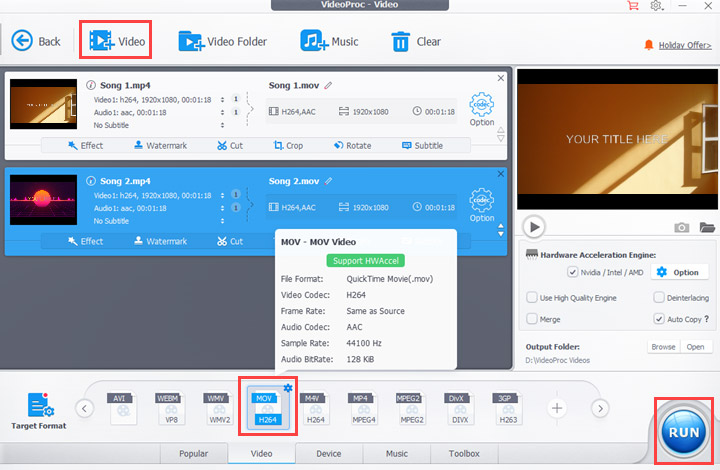Open Effect for Song 2
The width and height of the screenshot is (720, 470).
click(85, 241)
